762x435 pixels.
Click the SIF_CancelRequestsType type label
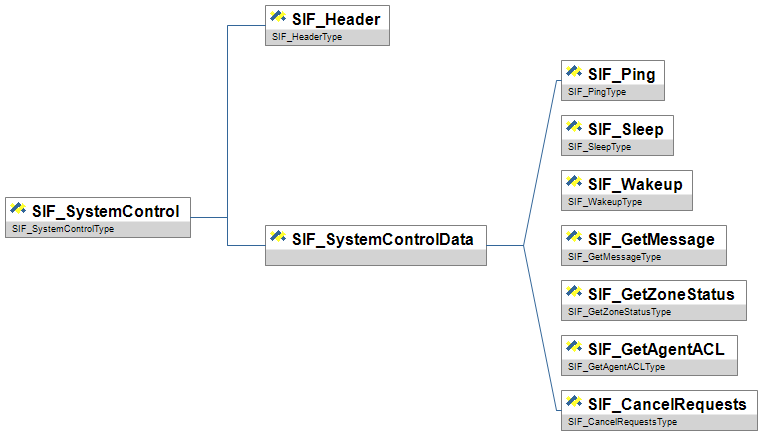pyautogui.click(x=622, y=422)
